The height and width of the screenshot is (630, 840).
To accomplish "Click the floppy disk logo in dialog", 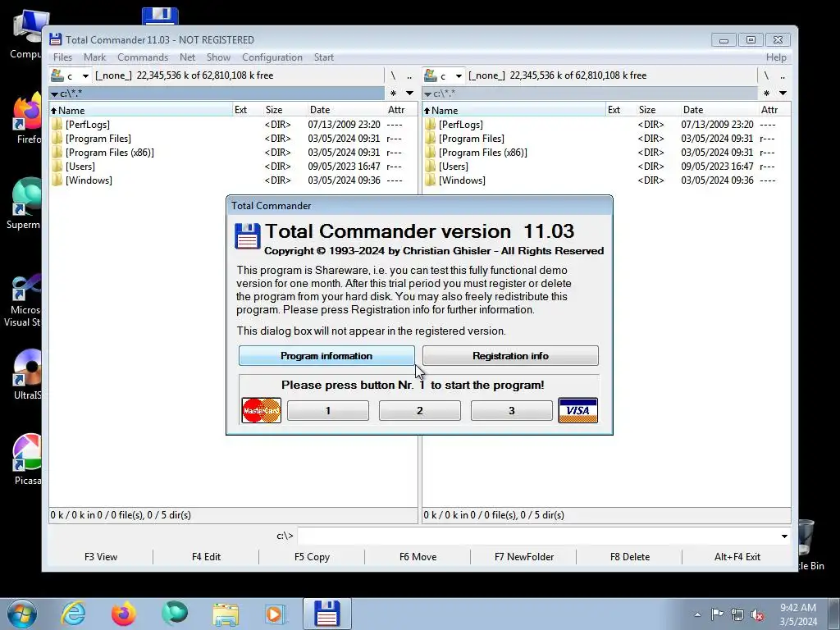I will 248,236.
